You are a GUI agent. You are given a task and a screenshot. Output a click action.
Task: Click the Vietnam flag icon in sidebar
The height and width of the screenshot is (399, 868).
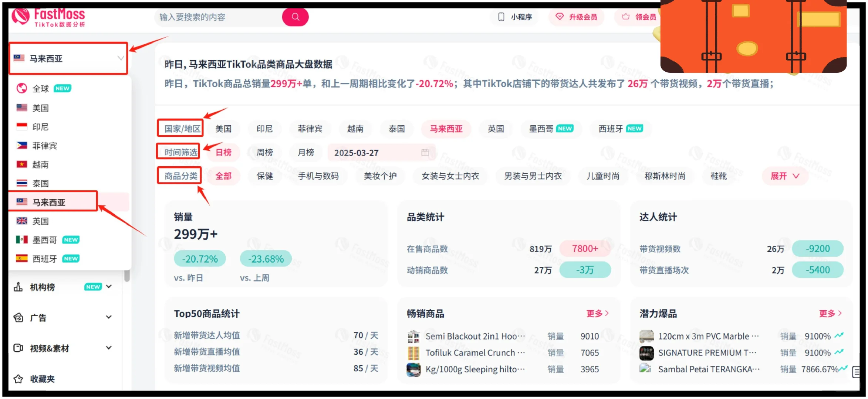(x=22, y=164)
